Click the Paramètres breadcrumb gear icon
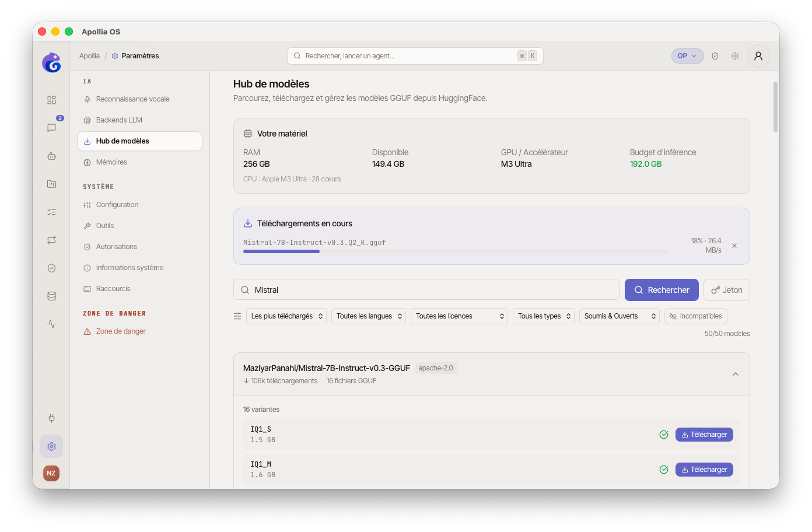The height and width of the screenshot is (532, 812). click(115, 56)
